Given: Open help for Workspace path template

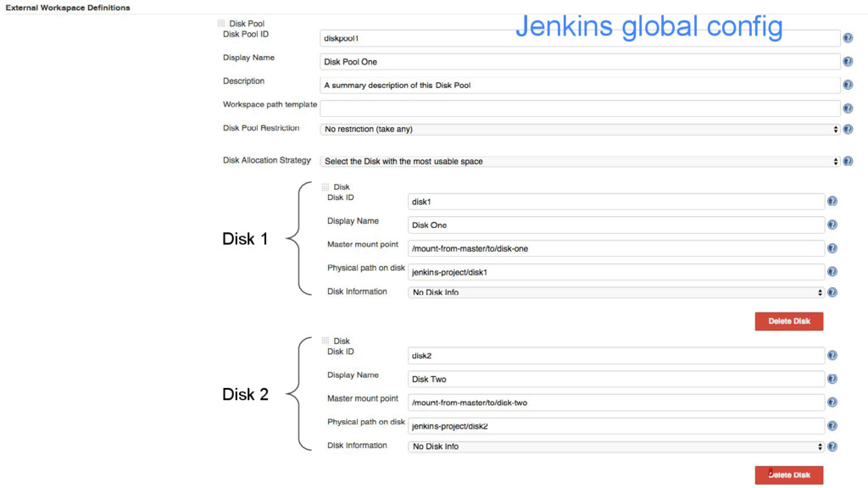Looking at the screenshot, I should point(848,108).
